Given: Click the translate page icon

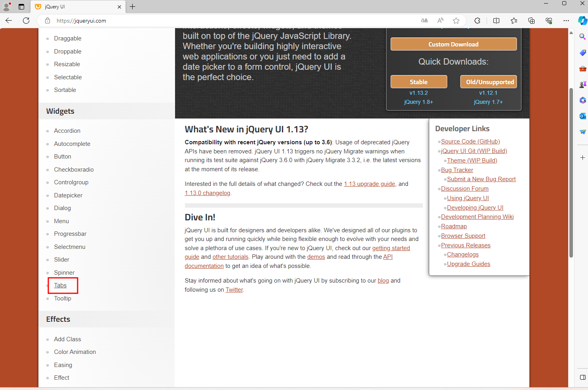Looking at the screenshot, I should coord(424,21).
